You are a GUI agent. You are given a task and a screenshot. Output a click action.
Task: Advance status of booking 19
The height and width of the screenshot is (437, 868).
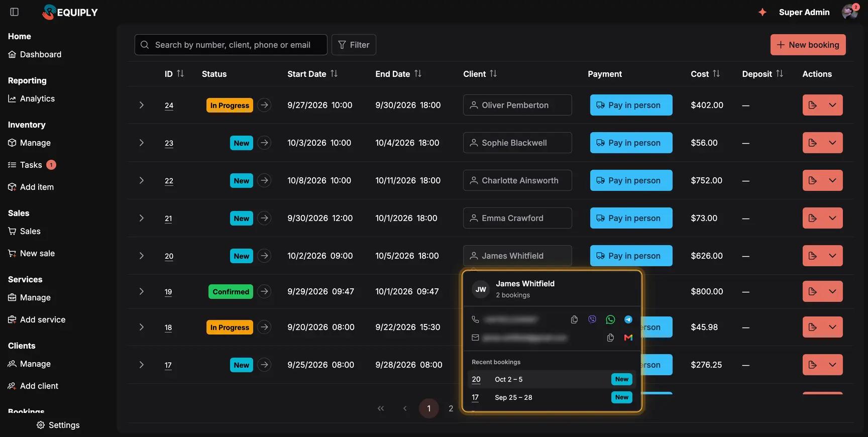pyautogui.click(x=264, y=291)
